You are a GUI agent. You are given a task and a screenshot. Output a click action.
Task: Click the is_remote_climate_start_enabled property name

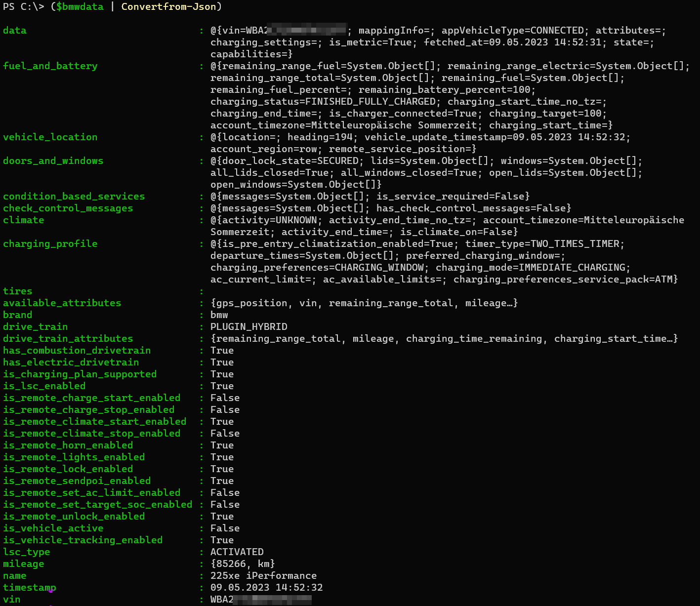coord(95,421)
